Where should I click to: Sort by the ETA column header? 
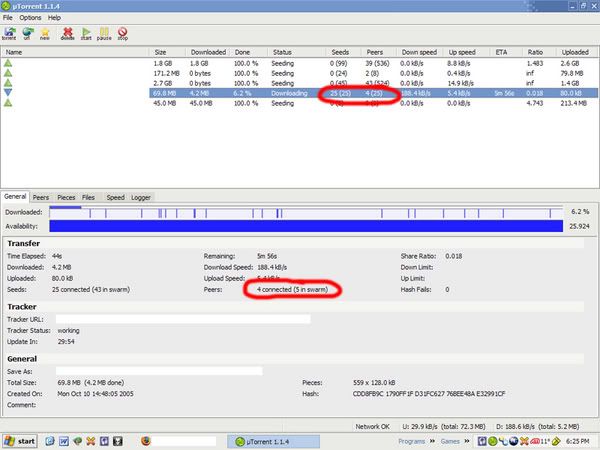pyautogui.click(x=506, y=52)
